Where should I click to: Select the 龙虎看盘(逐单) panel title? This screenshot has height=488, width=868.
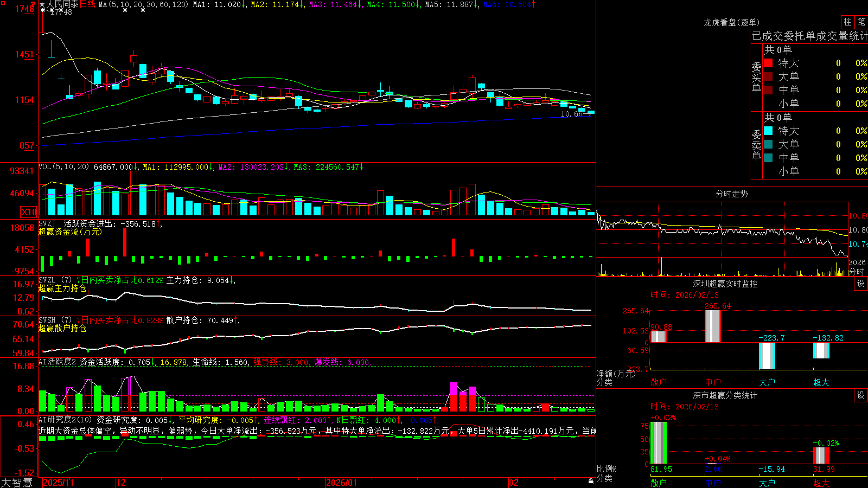731,22
